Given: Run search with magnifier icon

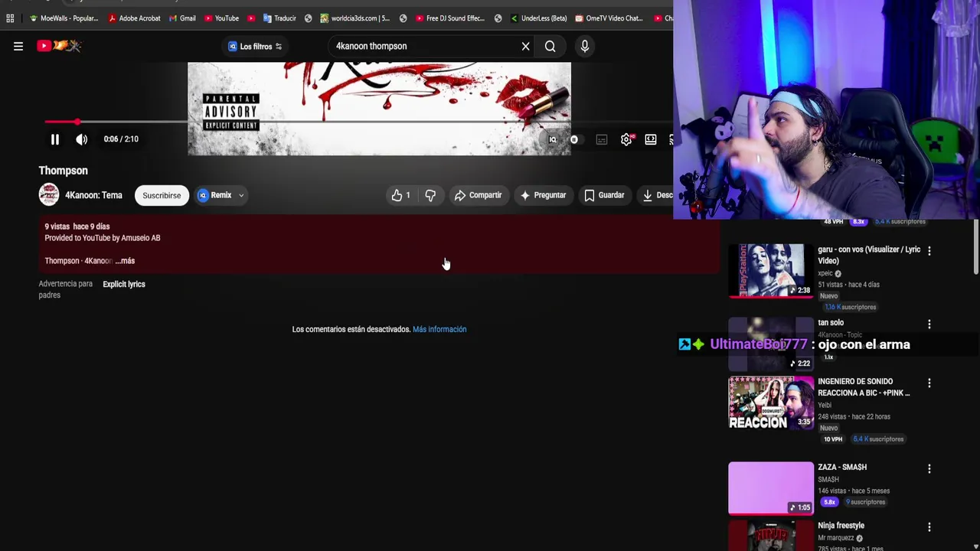Looking at the screenshot, I should tap(550, 46).
